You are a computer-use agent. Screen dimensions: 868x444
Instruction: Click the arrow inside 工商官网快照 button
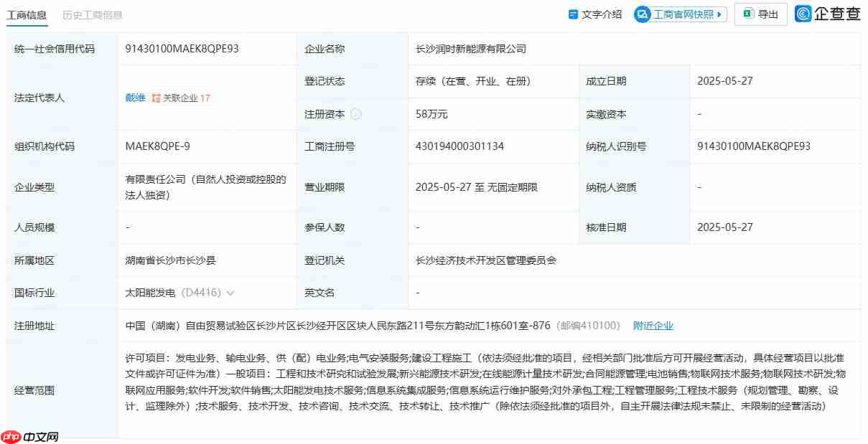[x=720, y=14]
